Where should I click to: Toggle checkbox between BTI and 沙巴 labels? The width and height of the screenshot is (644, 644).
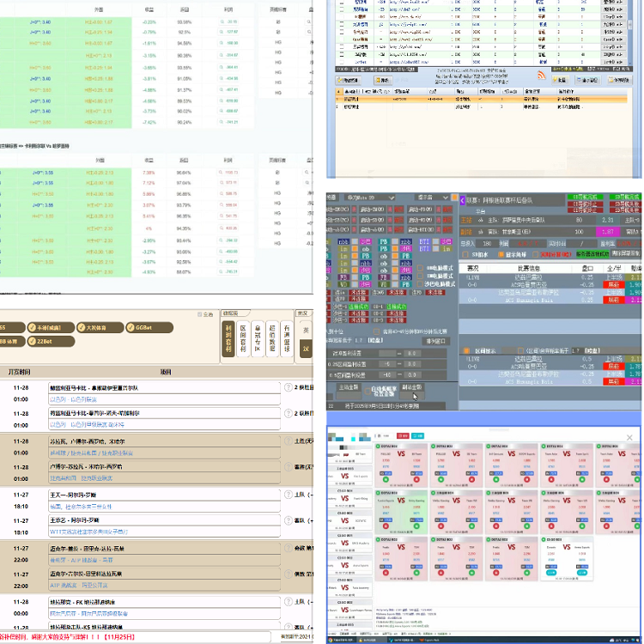pos(435,241)
